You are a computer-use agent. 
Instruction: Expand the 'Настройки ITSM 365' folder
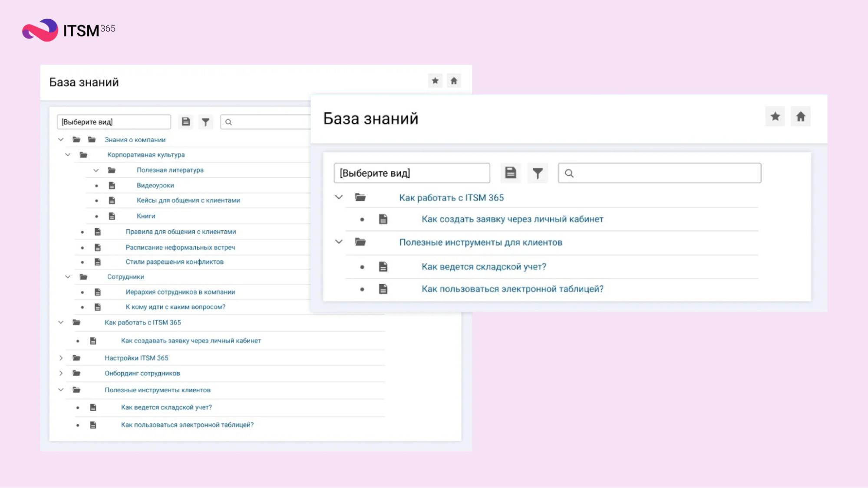pyautogui.click(x=61, y=358)
